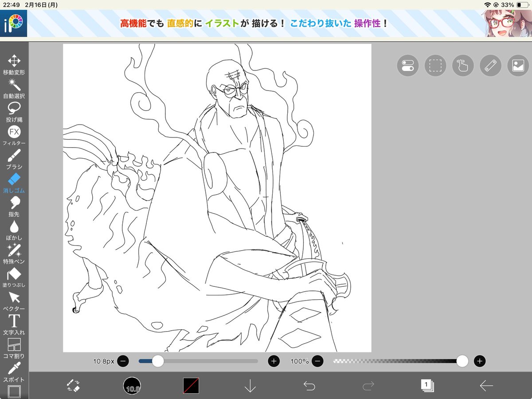This screenshot has width=532, height=399.
Task: Increase opacity with plus button
Action: tap(480, 361)
